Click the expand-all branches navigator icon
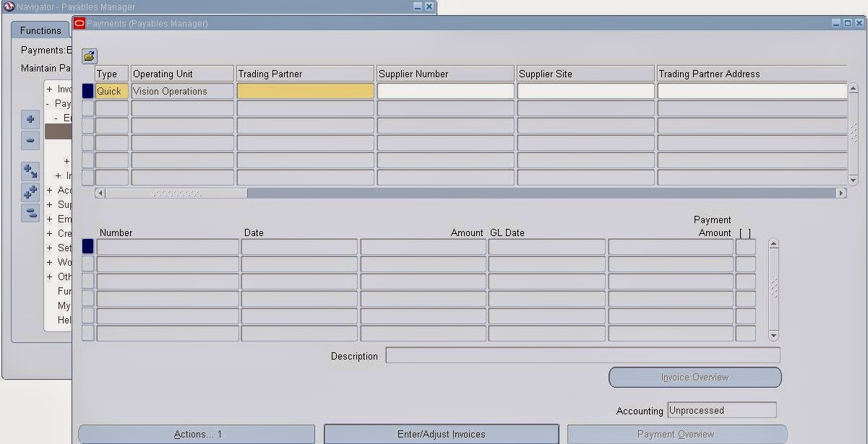The image size is (868, 444). point(30,191)
